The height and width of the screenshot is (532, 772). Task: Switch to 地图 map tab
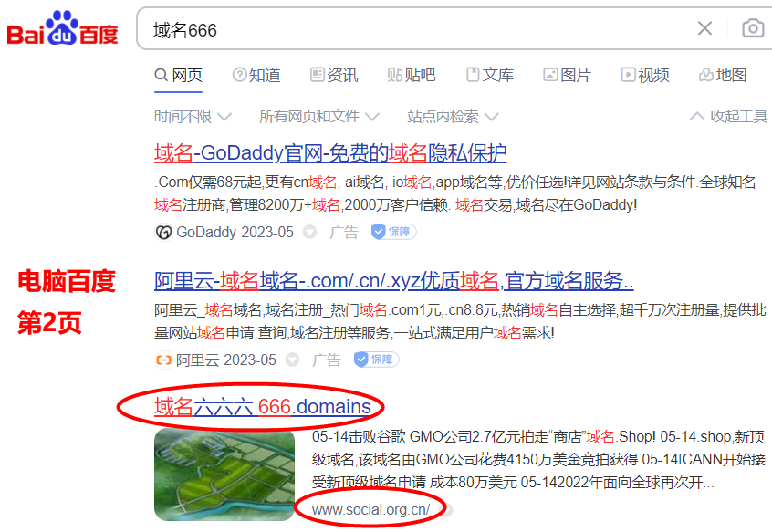click(x=723, y=75)
